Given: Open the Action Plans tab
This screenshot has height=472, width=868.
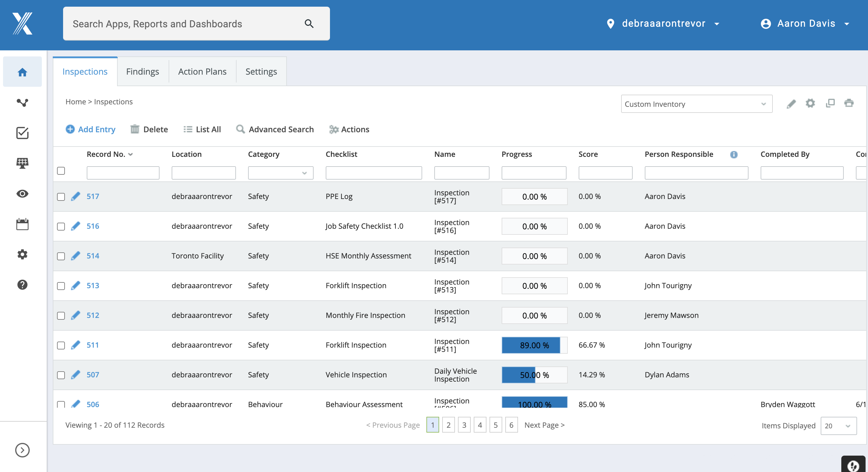Looking at the screenshot, I should (202, 71).
